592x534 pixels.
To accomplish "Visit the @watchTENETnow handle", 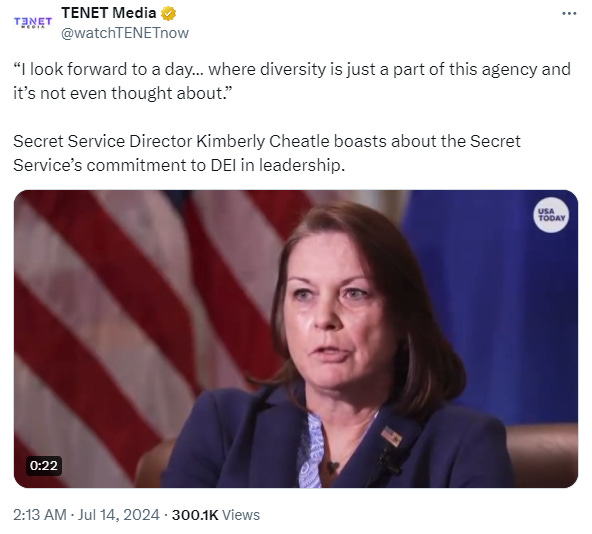I will (x=125, y=33).
